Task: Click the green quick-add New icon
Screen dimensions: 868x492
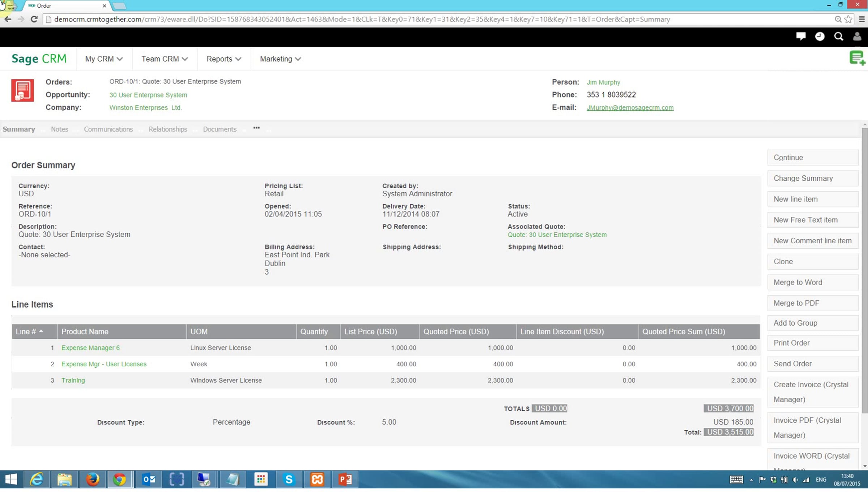Action: (x=857, y=58)
